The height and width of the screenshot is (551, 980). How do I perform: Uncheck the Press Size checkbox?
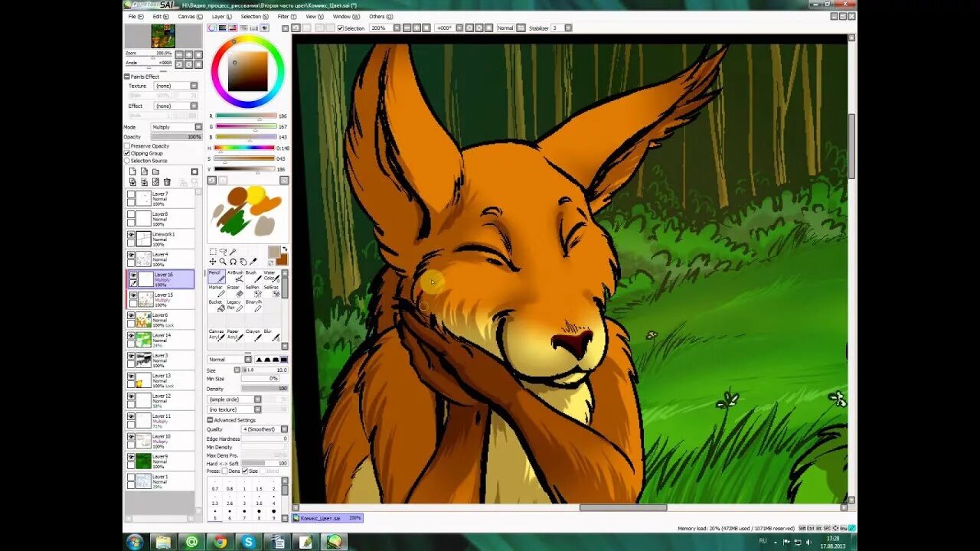point(245,471)
